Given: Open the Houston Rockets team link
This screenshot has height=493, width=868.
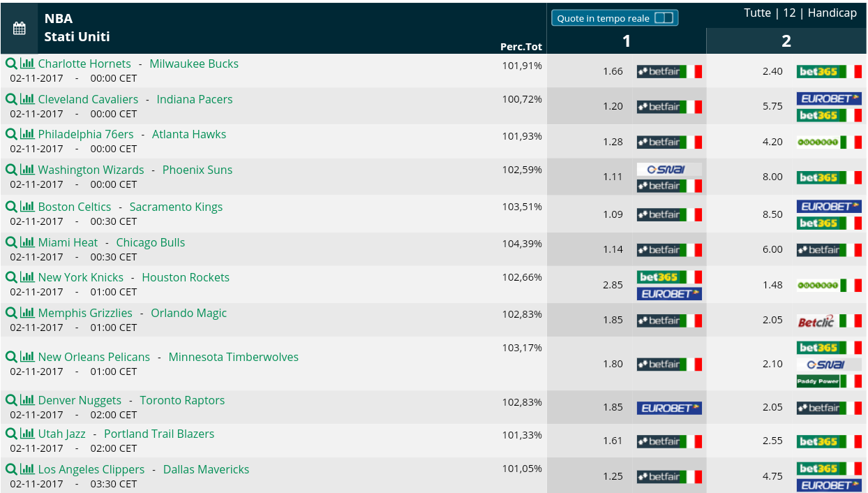Looking at the screenshot, I should pos(186,277).
